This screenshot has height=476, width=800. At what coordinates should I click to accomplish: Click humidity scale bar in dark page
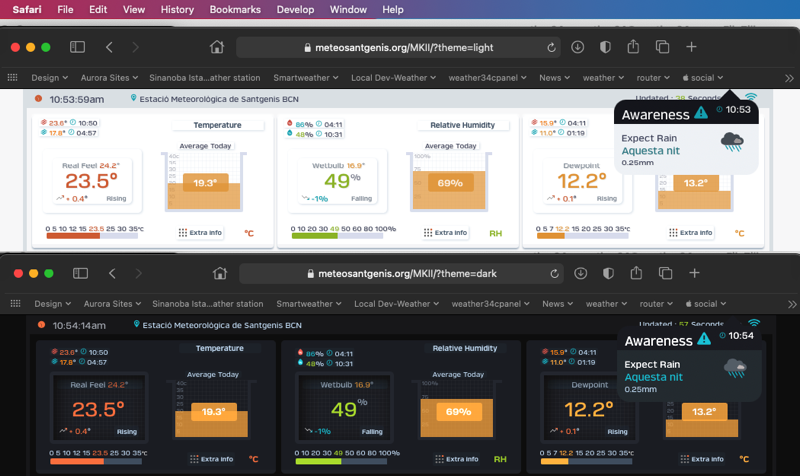point(341,461)
